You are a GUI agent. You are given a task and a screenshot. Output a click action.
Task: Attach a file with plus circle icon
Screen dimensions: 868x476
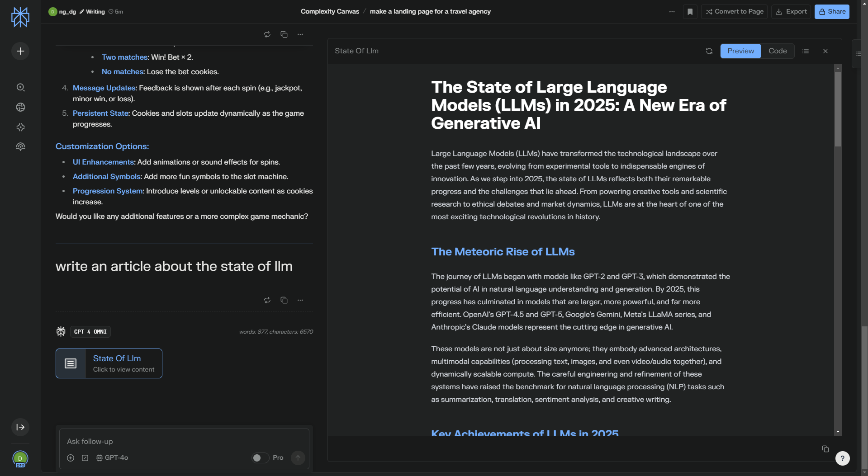(x=71, y=458)
